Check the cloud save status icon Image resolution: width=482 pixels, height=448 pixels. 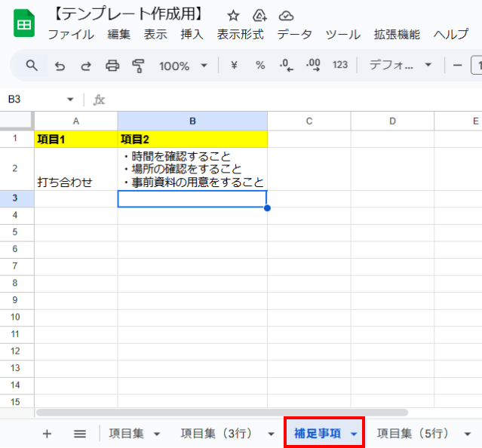(286, 15)
